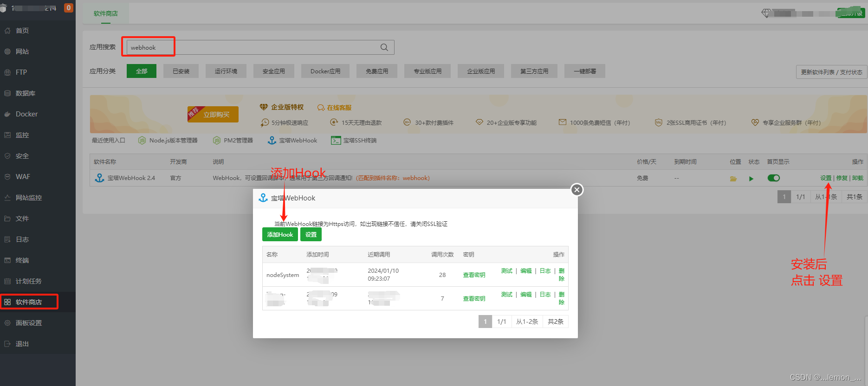868x386 pixels.
Task: Click 日志 for nodeSystem hook
Action: 545,271
